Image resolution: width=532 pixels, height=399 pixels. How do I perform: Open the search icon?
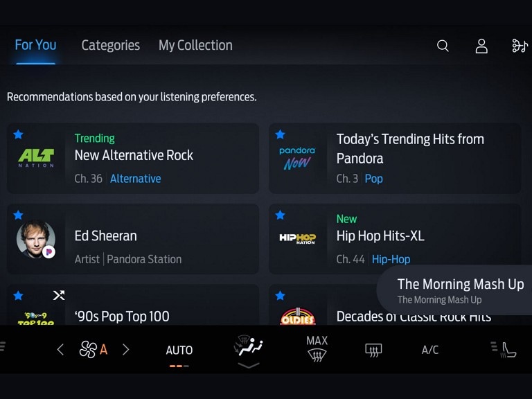click(443, 46)
